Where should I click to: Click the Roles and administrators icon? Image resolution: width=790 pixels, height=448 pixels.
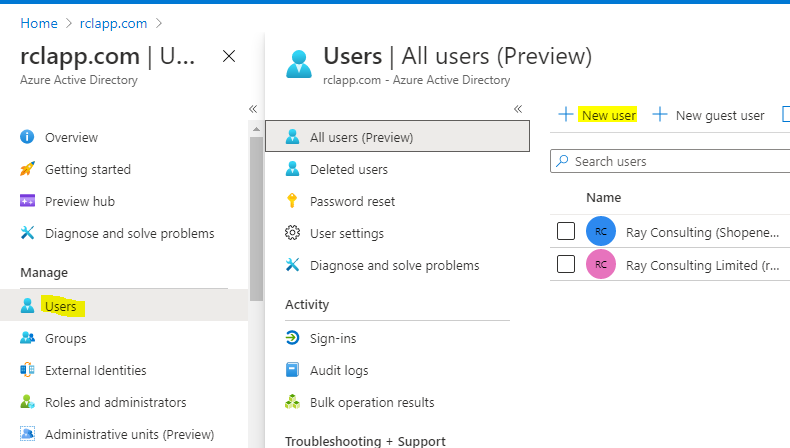click(x=27, y=402)
